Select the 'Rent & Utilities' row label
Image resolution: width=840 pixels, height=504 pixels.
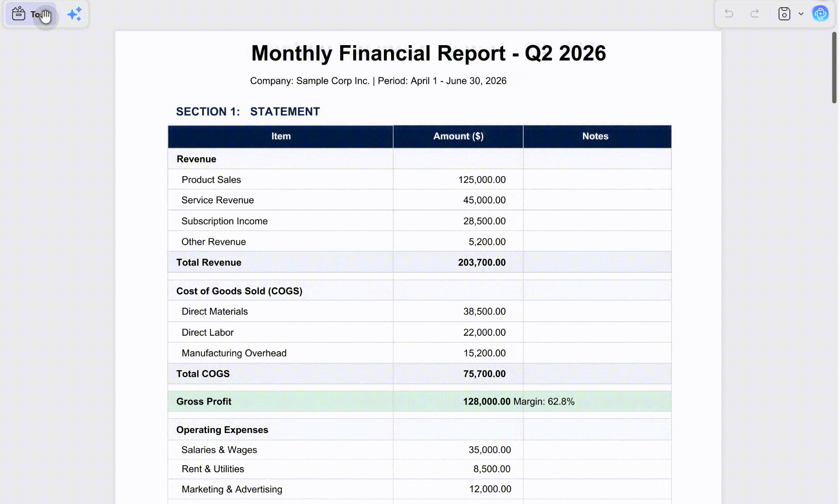213,469
